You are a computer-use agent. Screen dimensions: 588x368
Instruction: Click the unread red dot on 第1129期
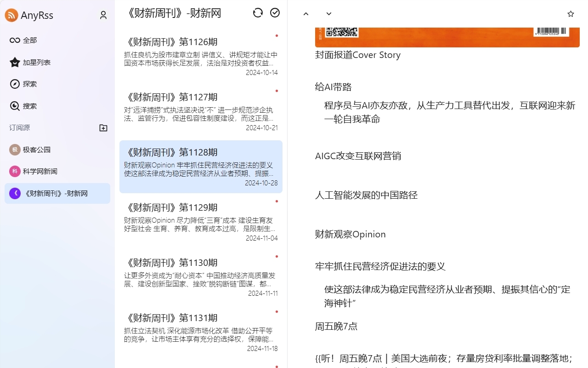coord(277,201)
